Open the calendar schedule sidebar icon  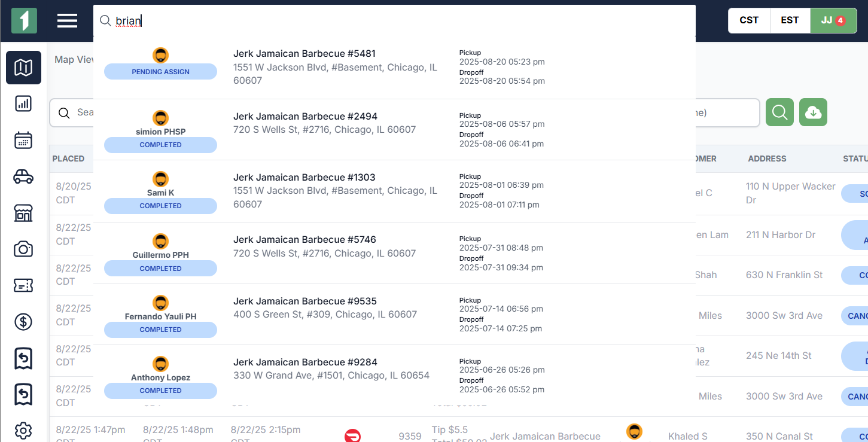coord(23,141)
